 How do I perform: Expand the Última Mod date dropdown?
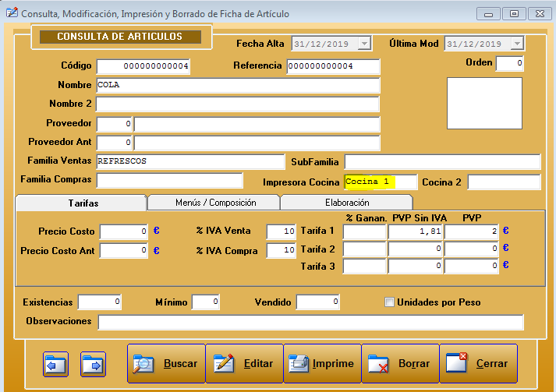click(516, 44)
